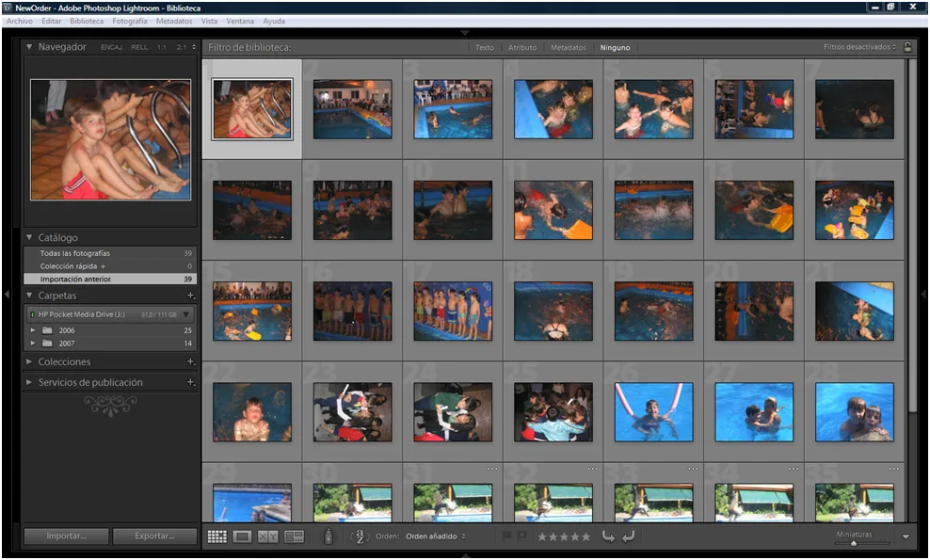Screen dimensions: 930x560
Task: Select the Grid view icon
Action: tap(218, 536)
